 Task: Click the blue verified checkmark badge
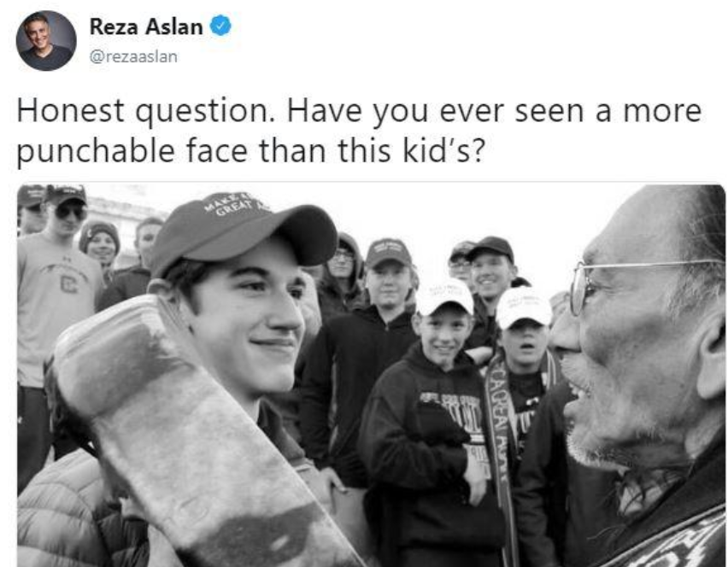pos(220,26)
